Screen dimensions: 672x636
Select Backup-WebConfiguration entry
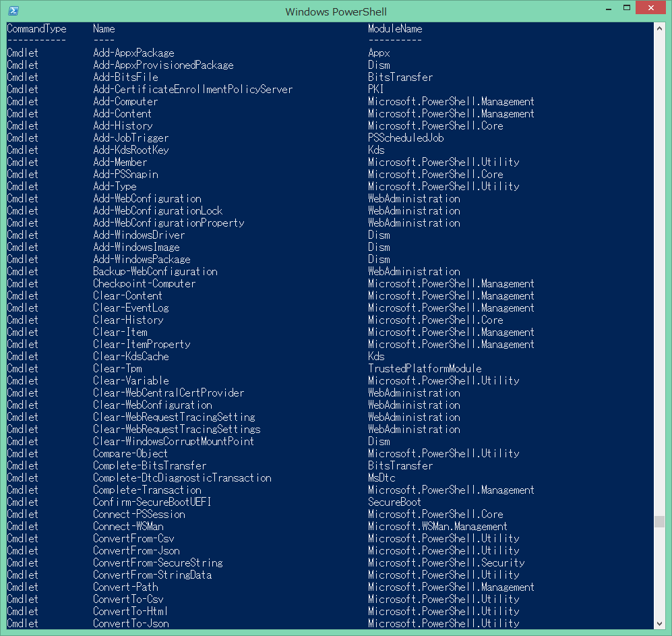click(155, 272)
